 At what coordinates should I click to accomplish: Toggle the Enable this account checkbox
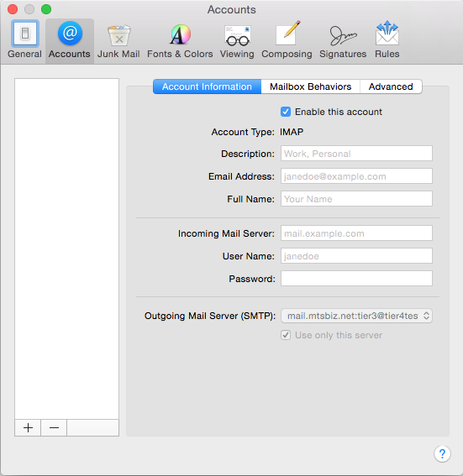286,112
